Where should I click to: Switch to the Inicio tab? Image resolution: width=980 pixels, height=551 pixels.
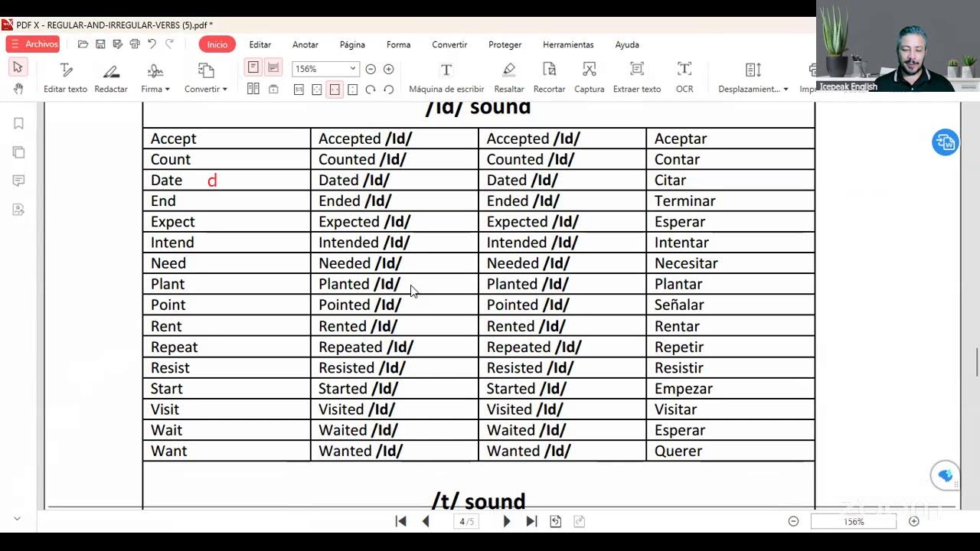point(217,44)
